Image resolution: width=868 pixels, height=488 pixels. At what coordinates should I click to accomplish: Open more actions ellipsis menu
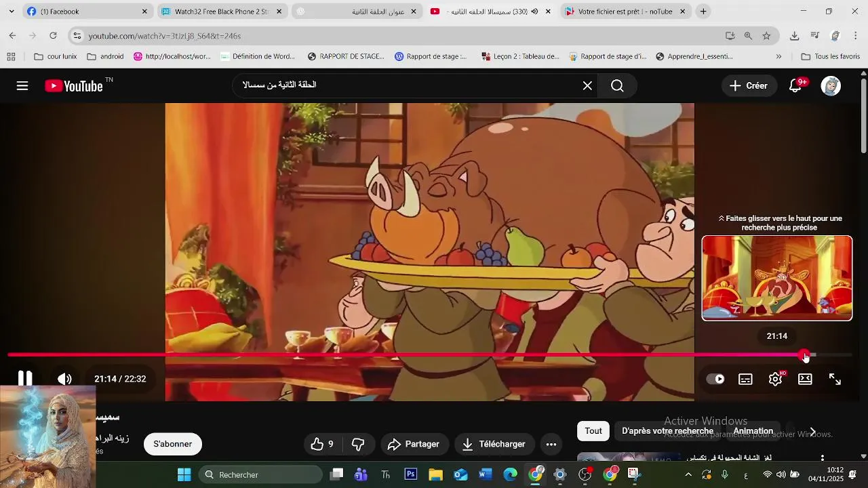click(x=551, y=444)
